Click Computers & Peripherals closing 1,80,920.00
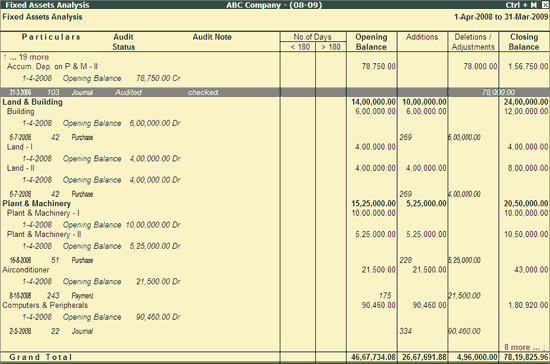Screen dimensions: 550x364 coord(528,305)
